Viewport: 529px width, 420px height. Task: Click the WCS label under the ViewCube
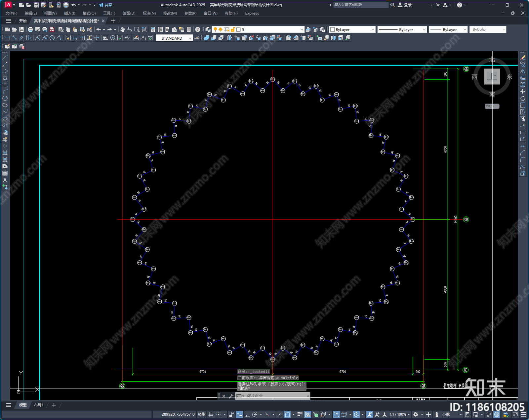coord(492,106)
